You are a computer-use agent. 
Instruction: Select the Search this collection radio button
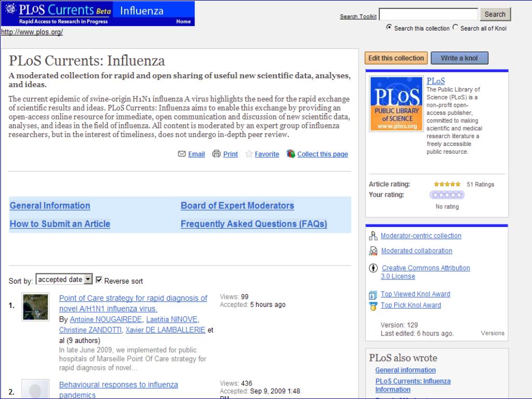[x=389, y=27]
